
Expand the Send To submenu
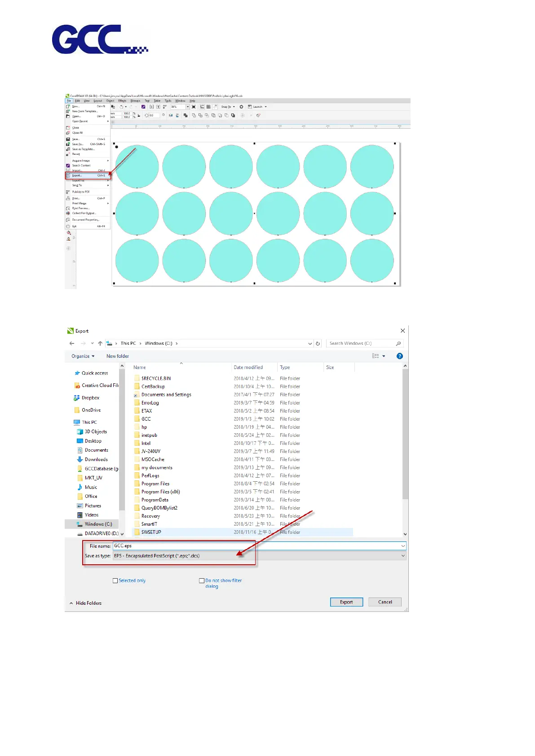click(x=88, y=185)
